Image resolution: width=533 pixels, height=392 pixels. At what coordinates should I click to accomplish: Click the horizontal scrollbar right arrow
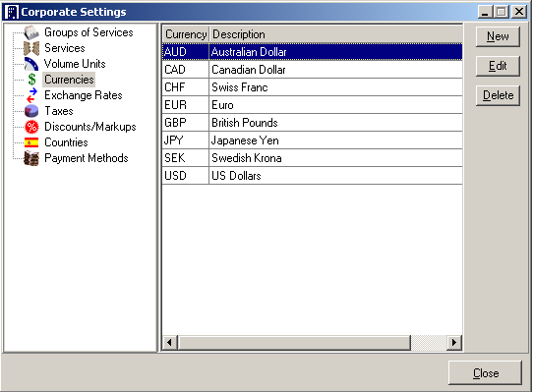point(454,343)
